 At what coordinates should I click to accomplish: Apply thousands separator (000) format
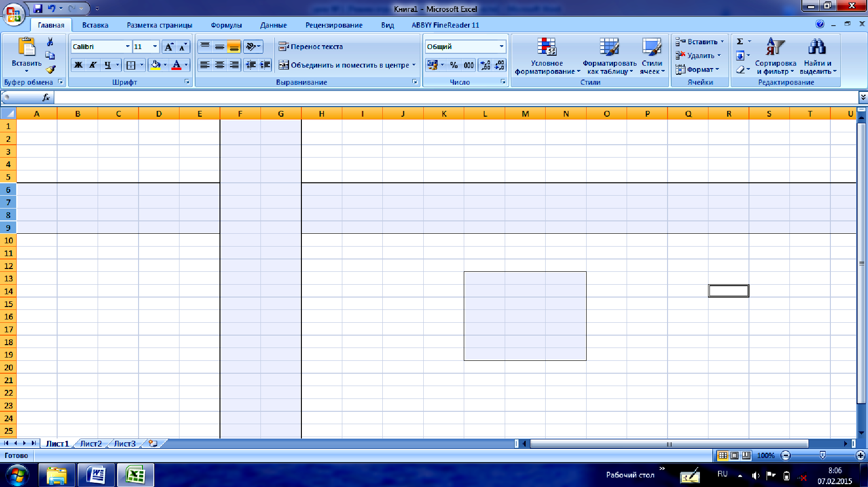tap(469, 65)
